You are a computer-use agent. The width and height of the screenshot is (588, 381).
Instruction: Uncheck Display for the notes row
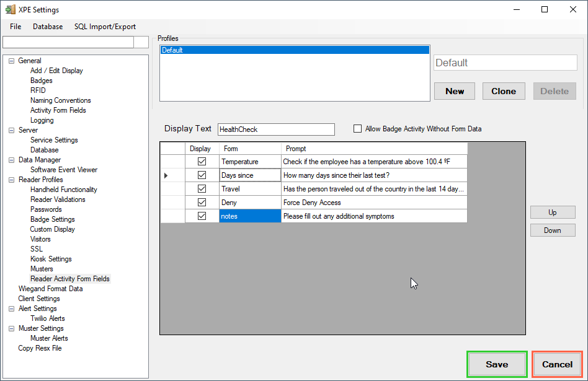coord(202,216)
